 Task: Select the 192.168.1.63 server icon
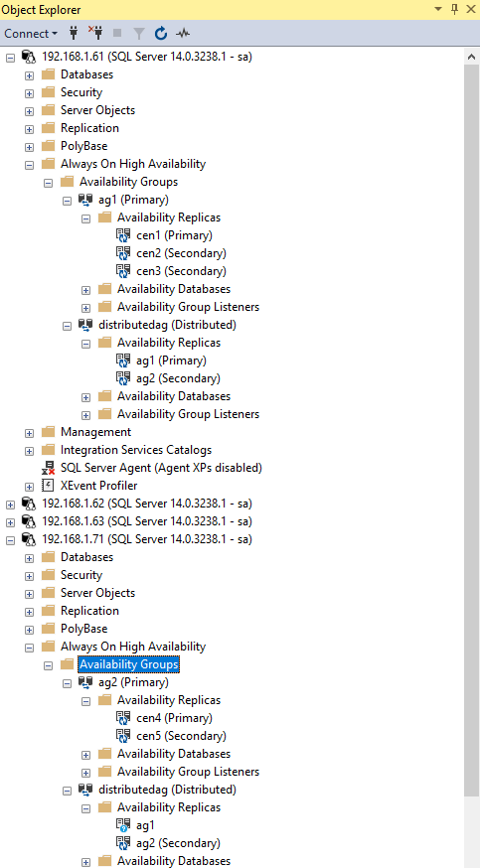coord(29,521)
